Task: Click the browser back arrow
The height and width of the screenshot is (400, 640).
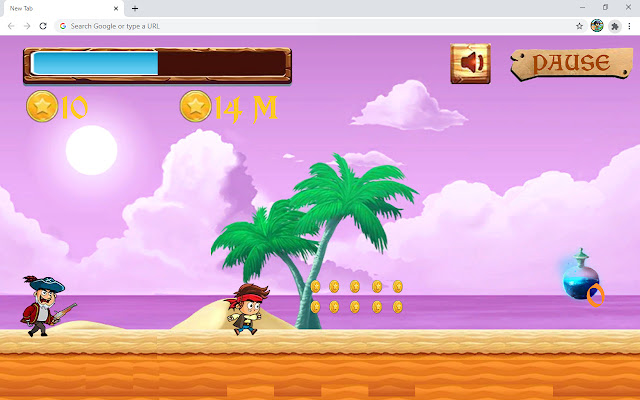Action: pyautogui.click(x=11, y=26)
